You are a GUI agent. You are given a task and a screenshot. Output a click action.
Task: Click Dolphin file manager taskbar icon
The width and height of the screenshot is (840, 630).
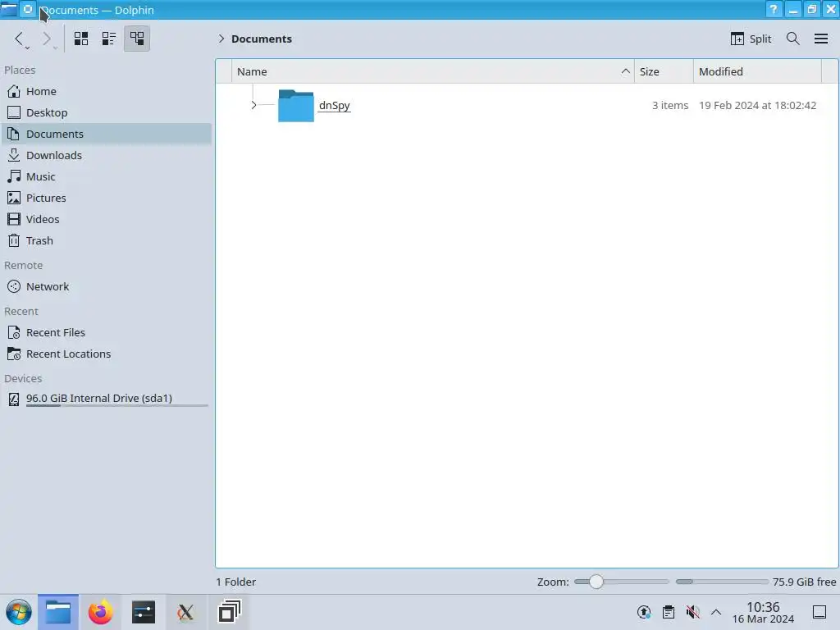(x=58, y=612)
